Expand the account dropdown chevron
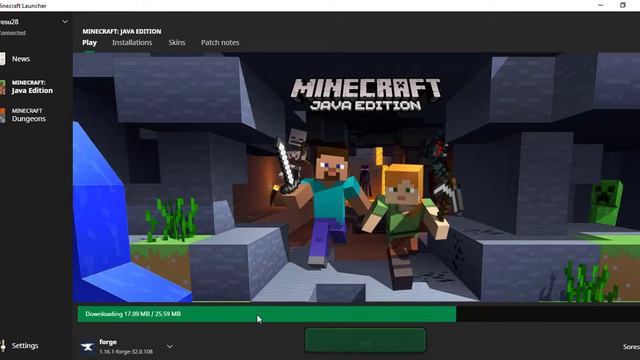The height and width of the screenshot is (360, 640). 65,21
